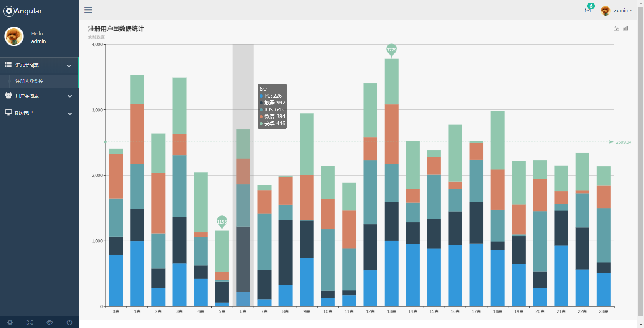644x328 pixels.
Task: Click header admin avatar thumbnail
Action: click(606, 11)
